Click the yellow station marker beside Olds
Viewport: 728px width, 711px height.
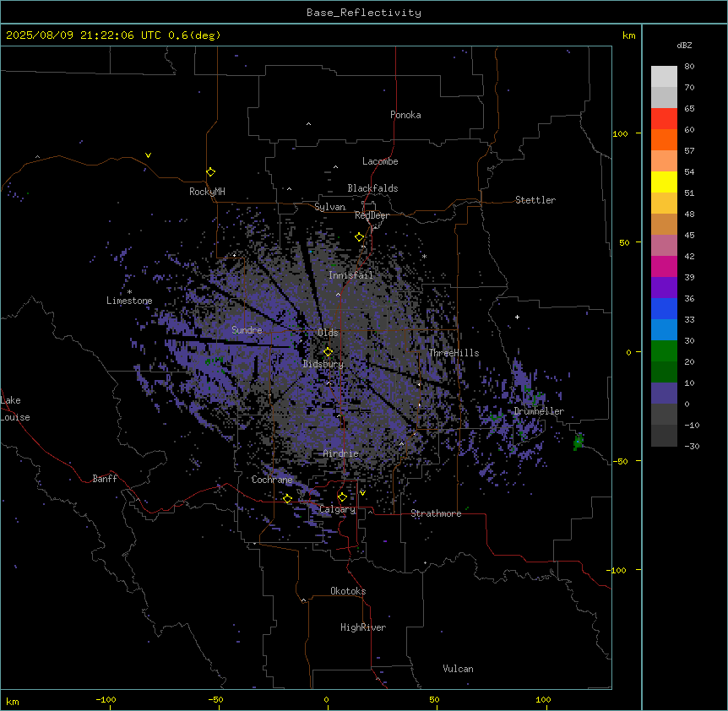328,352
